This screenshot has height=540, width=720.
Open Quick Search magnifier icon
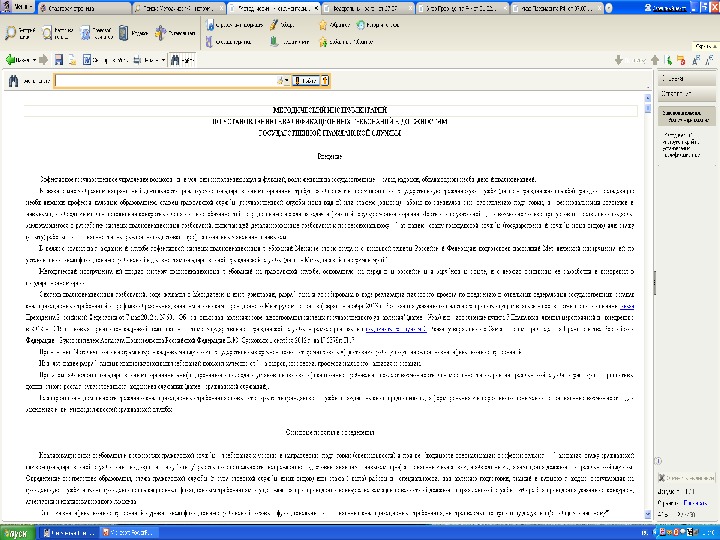(x=10, y=33)
